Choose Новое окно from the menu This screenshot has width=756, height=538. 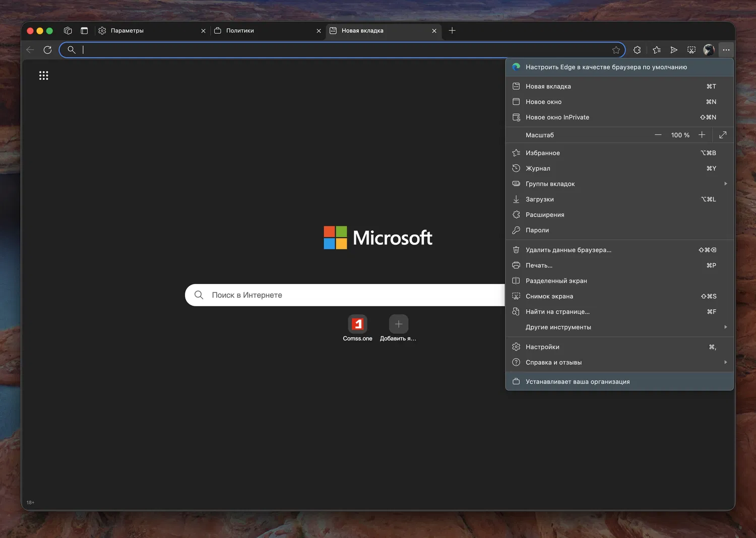(619, 102)
